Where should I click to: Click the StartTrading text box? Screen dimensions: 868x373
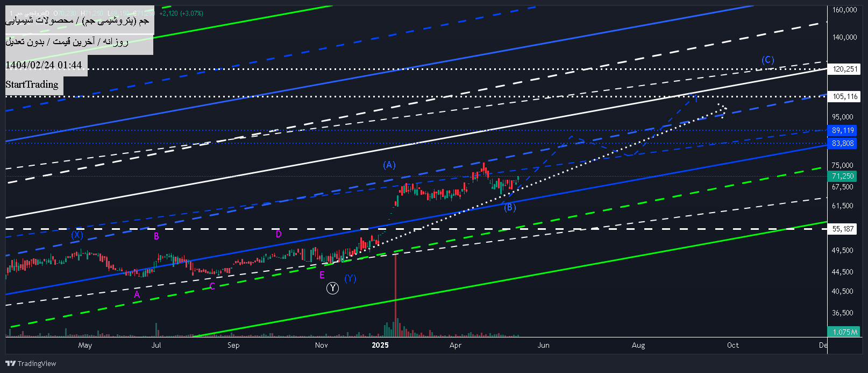pos(32,85)
